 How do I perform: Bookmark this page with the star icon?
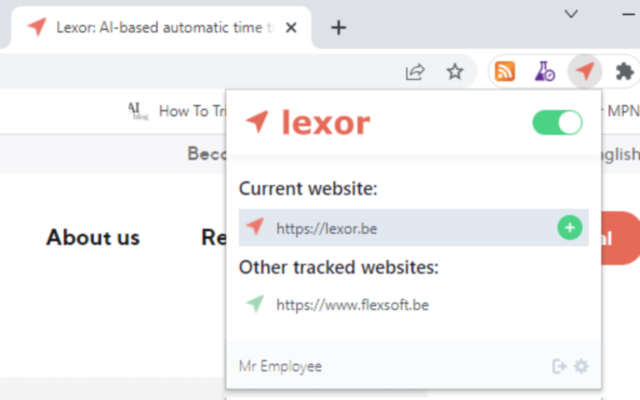(x=455, y=72)
